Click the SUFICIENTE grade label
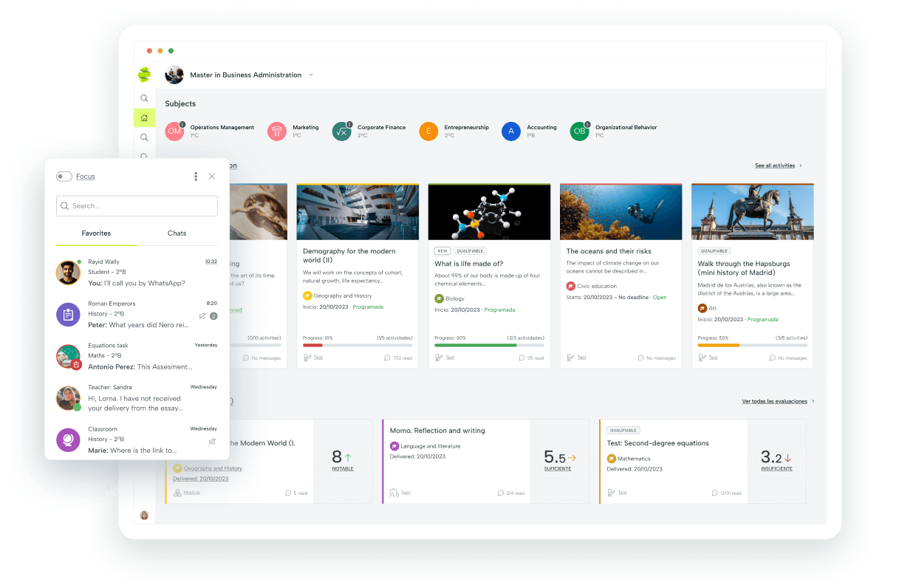This screenshot has width=916, height=588. click(558, 468)
